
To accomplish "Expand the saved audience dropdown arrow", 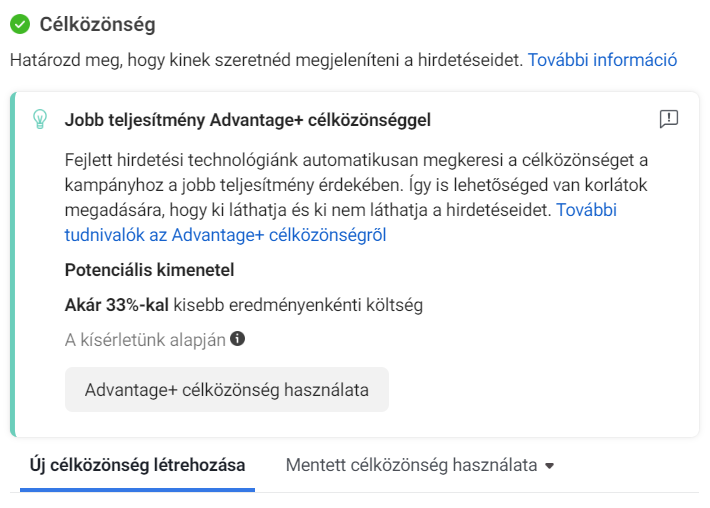I will (549, 466).
